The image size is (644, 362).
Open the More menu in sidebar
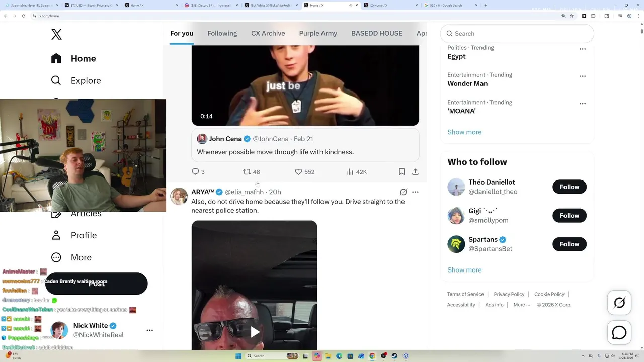71,257
